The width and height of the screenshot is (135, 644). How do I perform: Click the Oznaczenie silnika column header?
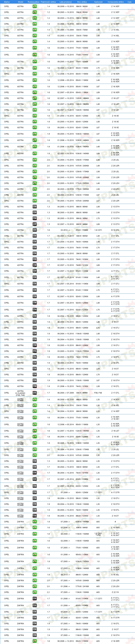115,2
